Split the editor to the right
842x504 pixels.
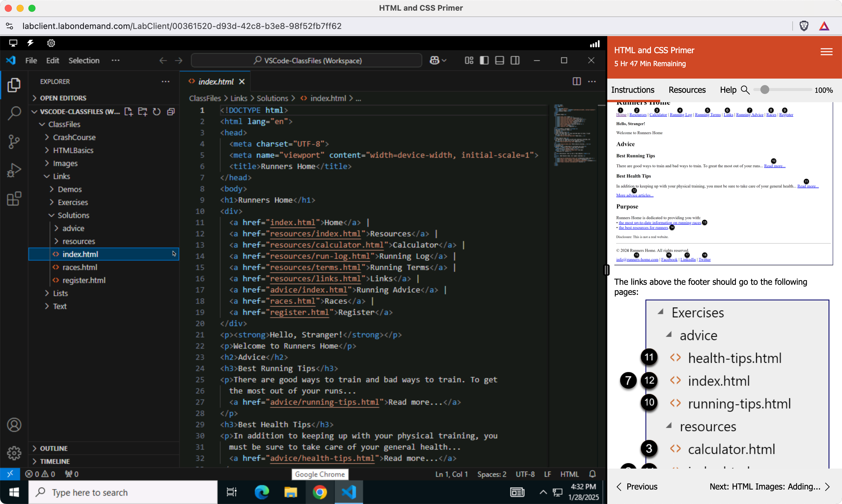(577, 82)
